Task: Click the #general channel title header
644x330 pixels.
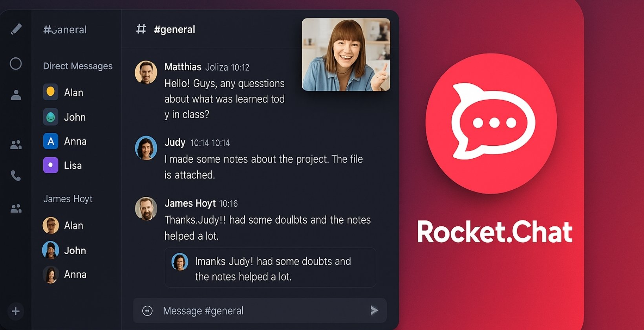Action: point(175,29)
